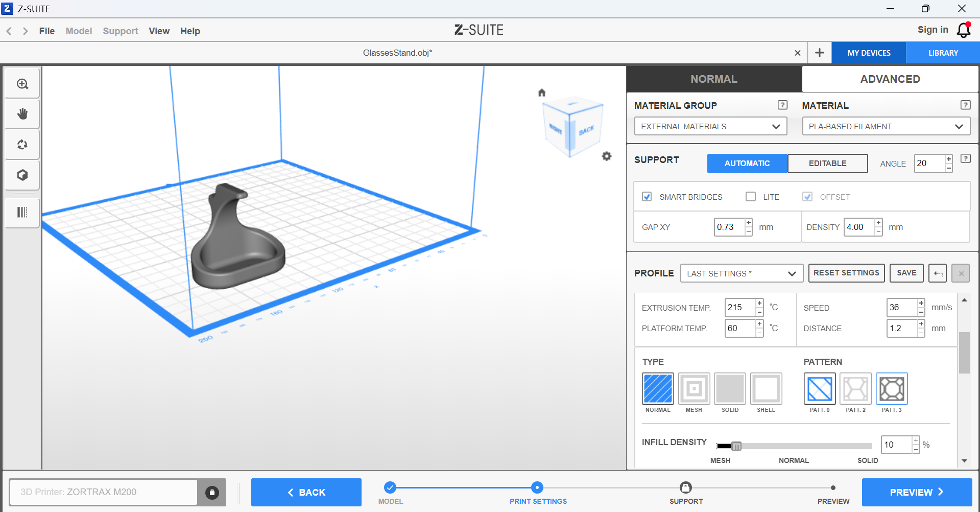Click the Sign in link
This screenshot has height=512, width=980.
[933, 30]
